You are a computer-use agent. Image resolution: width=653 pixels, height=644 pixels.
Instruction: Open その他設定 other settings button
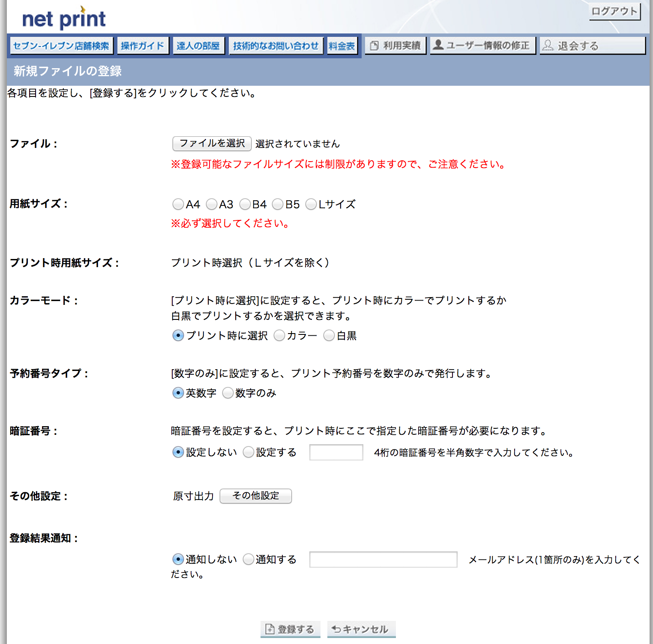(255, 496)
